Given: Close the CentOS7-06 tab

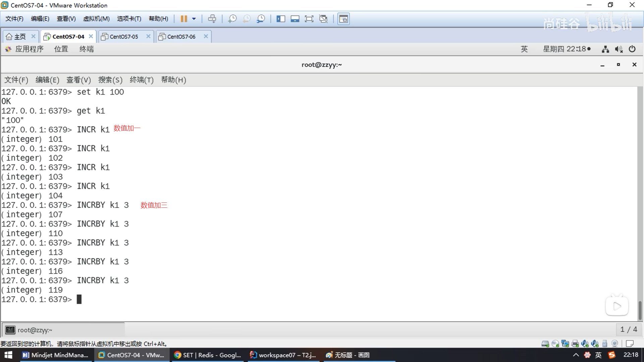Looking at the screenshot, I should click(206, 36).
